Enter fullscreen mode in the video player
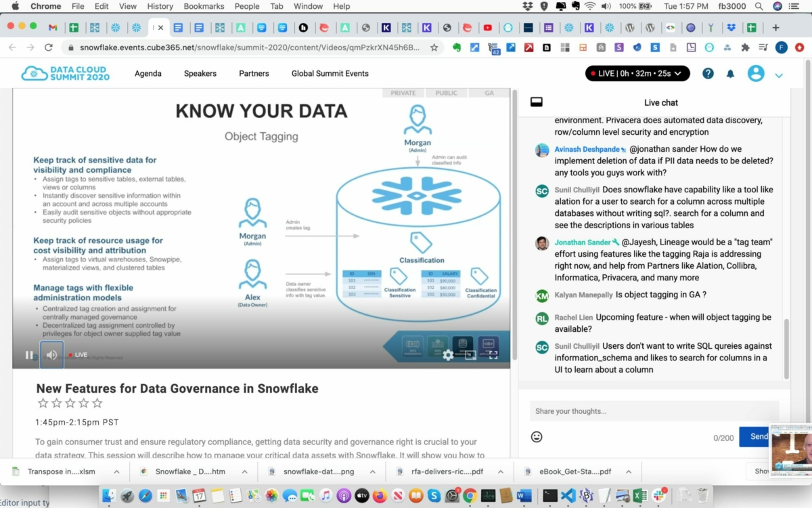The image size is (812, 508). click(x=492, y=355)
